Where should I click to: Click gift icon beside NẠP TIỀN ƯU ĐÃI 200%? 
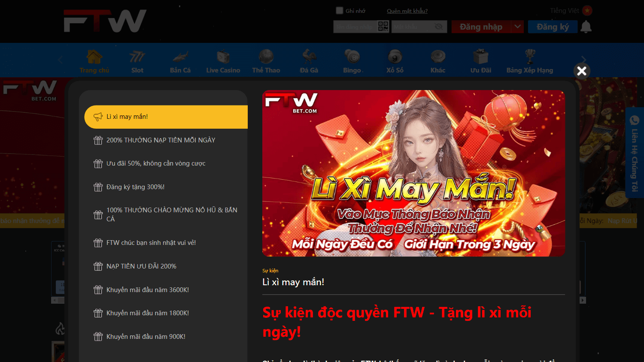coord(98,266)
